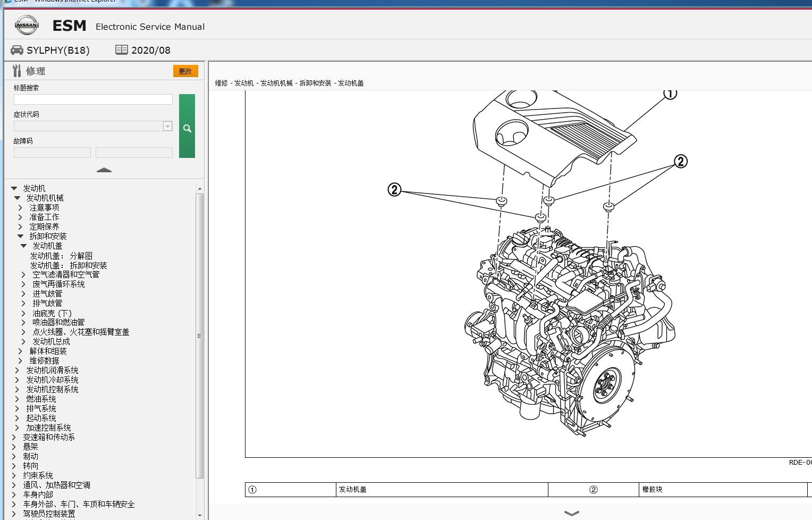Collapse the 拆卸和安装 node
The width and height of the screenshot is (812, 520).
[20, 236]
